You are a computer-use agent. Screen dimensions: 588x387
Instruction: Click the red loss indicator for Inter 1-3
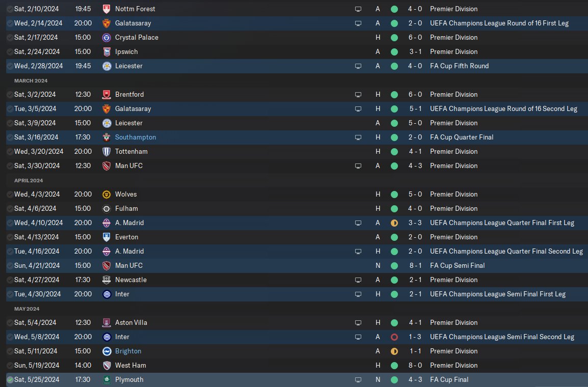tap(394, 337)
